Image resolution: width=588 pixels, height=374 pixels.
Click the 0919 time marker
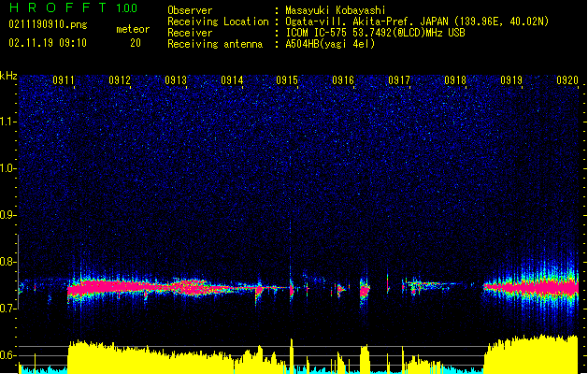click(x=511, y=80)
